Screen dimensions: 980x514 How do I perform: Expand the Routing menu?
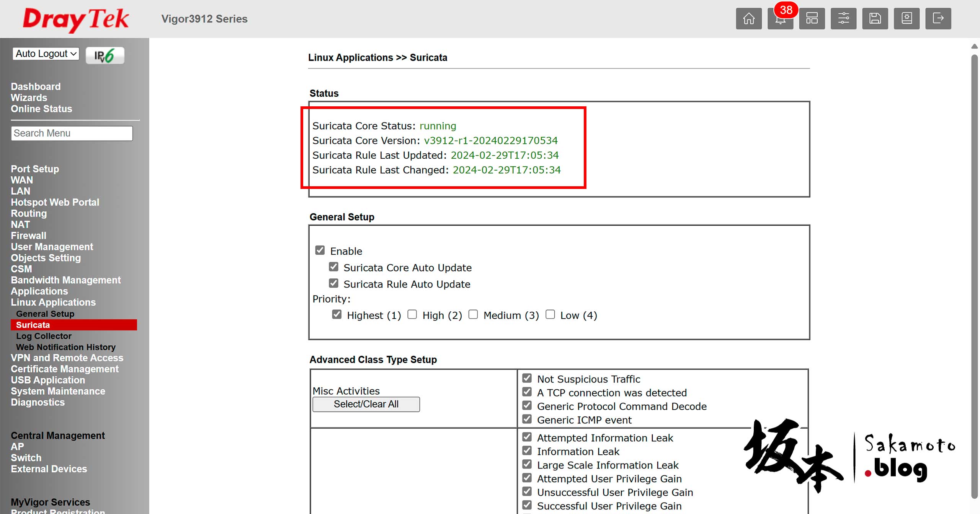point(29,213)
